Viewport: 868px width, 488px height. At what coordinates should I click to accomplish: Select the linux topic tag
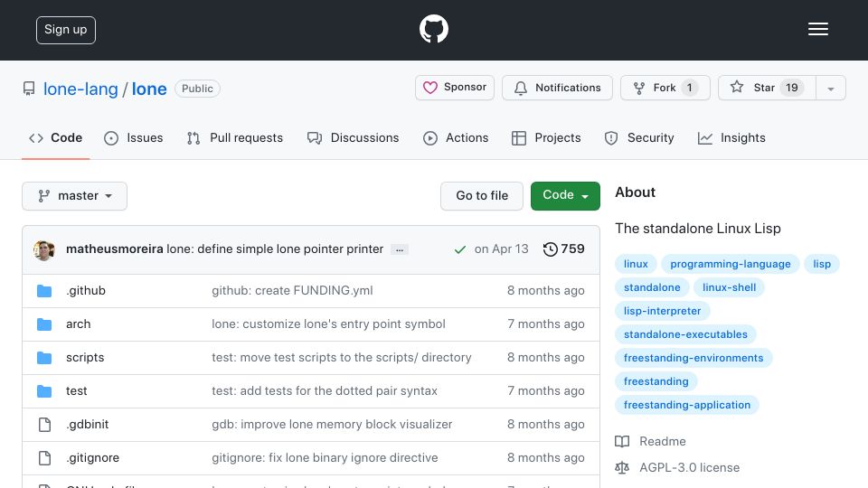click(x=636, y=264)
